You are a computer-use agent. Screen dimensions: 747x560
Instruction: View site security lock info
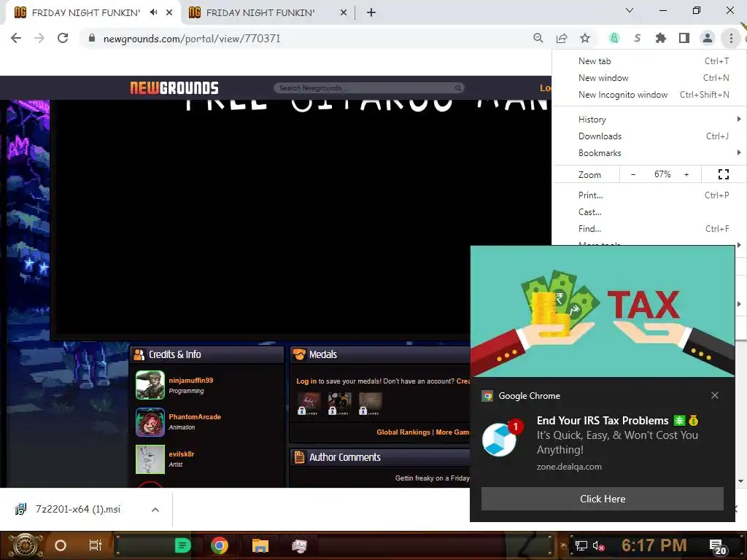[92, 38]
